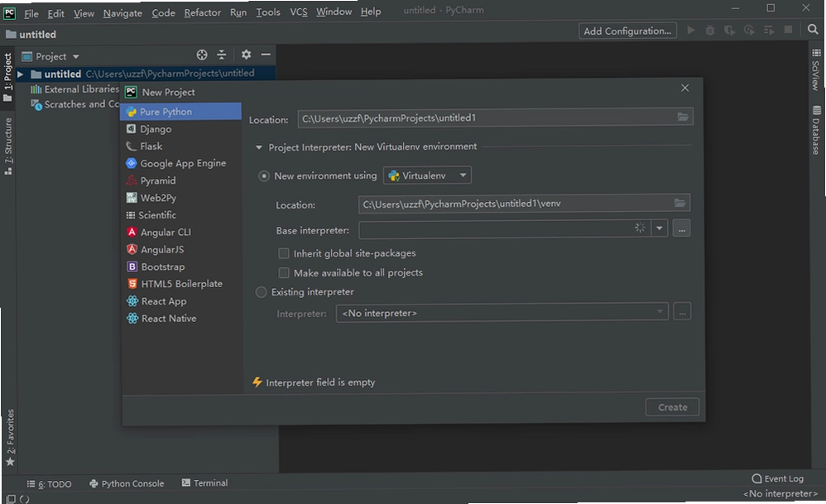
Task: Select the Django project type
Action: coord(181,129)
